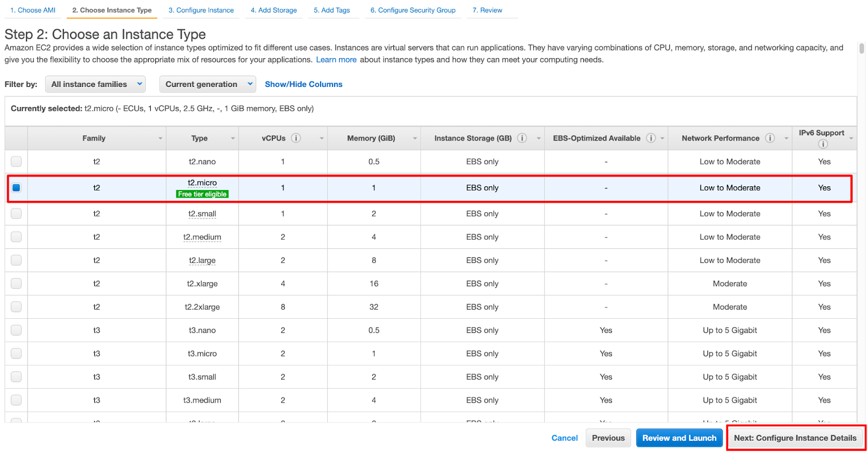Click the Previous button

coord(608,438)
